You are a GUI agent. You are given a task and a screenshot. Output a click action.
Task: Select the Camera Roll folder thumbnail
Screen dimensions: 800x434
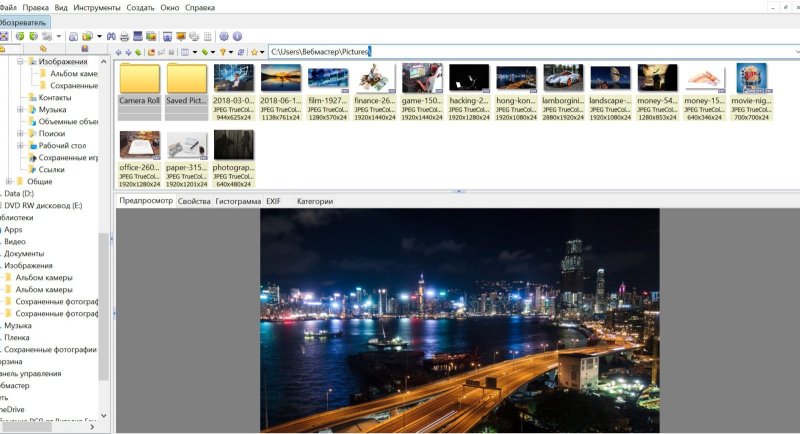pyautogui.click(x=139, y=91)
